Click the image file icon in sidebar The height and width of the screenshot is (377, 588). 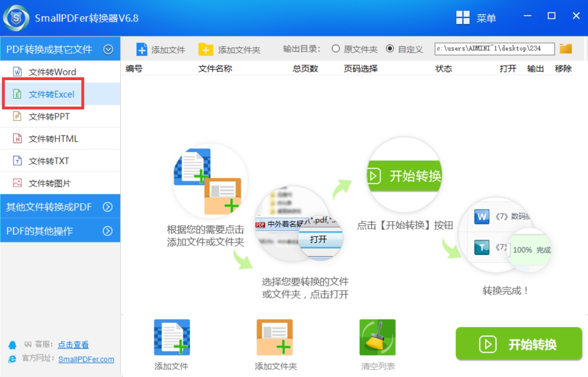(x=17, y=183)
